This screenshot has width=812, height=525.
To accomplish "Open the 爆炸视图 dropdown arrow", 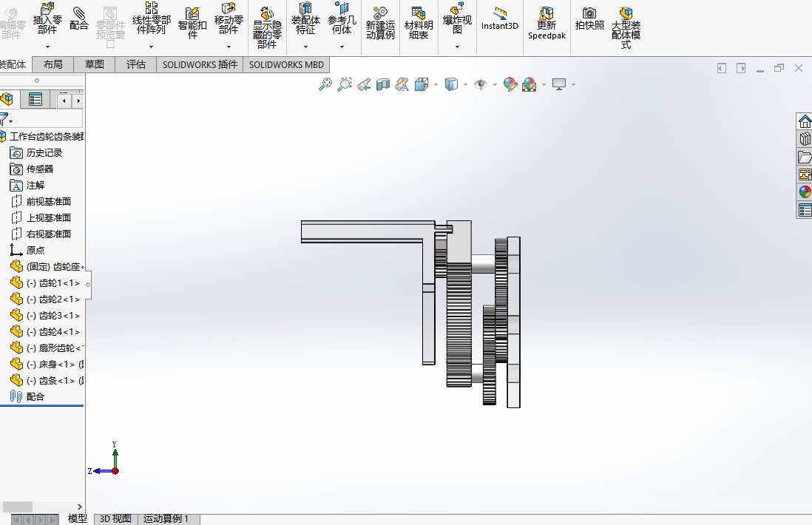I will (x=457, y=47).
